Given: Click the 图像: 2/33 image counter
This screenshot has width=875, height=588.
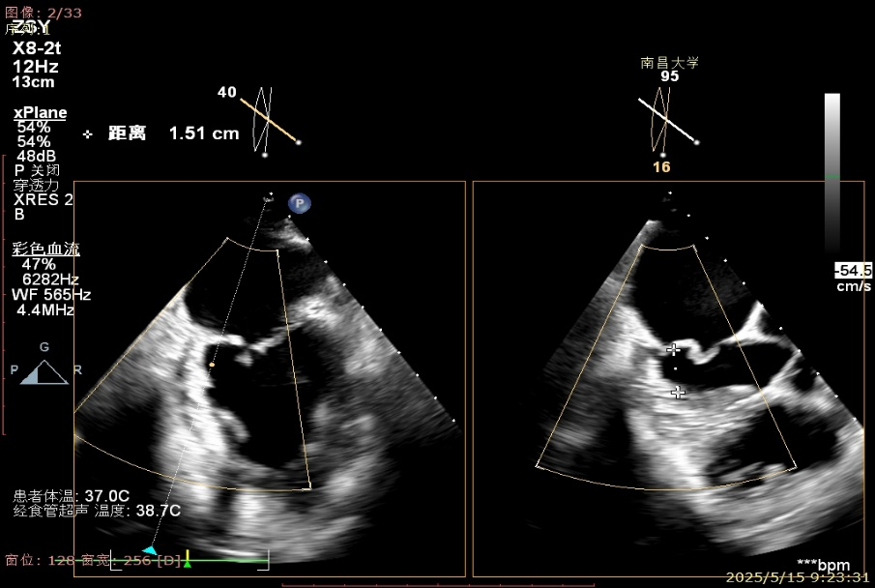Looking at the screenshot, I should pos(43,13).
